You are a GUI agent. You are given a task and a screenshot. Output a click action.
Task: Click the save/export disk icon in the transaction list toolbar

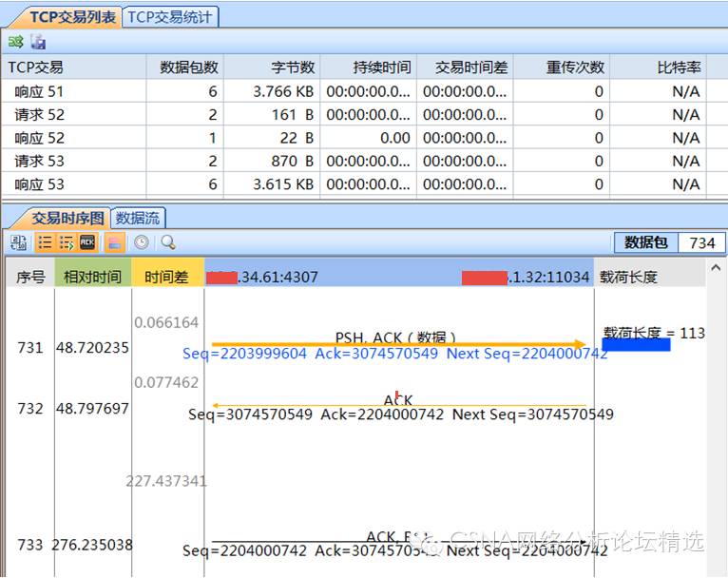pyautogui.click(x=38, y=42)
